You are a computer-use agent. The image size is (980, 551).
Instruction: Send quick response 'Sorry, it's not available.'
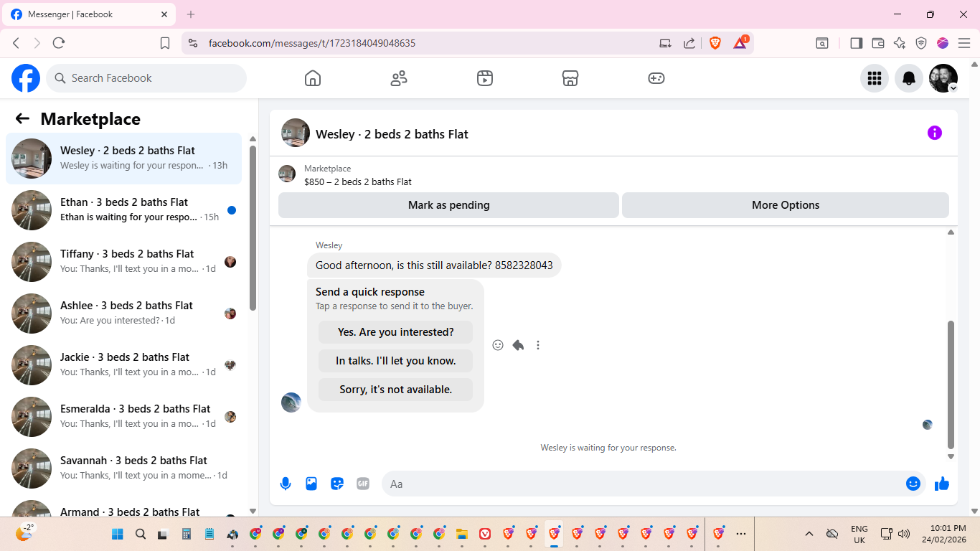[x=396, y=390]
